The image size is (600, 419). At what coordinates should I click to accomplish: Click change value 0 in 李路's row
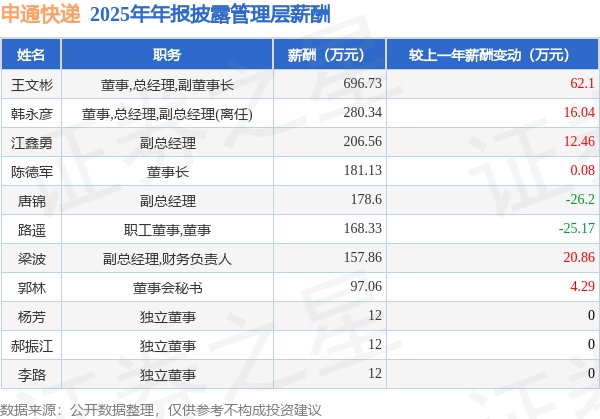click(x=591, y=373)
